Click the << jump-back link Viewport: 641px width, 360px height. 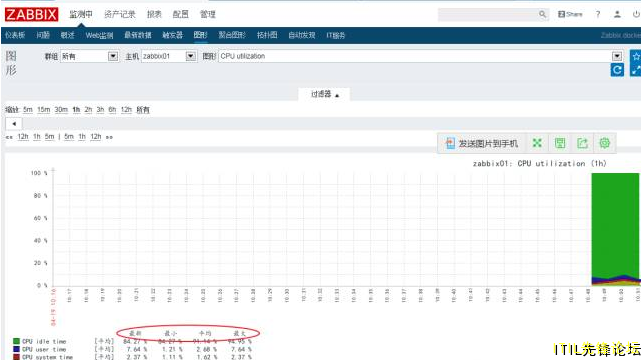[9, 137]
